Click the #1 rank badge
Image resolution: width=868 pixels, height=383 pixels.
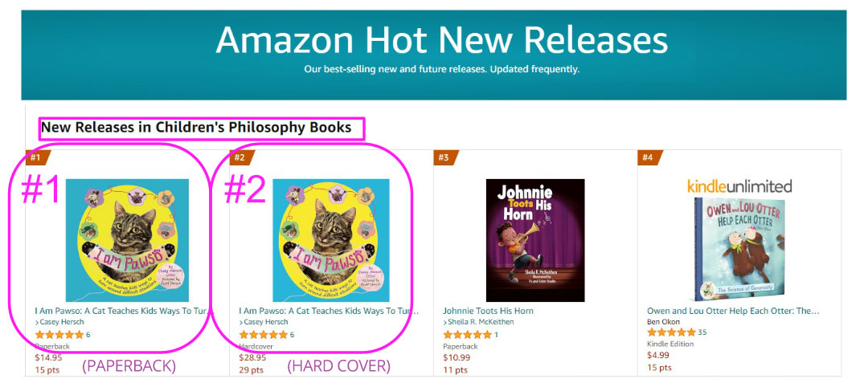tap(36, 157)
